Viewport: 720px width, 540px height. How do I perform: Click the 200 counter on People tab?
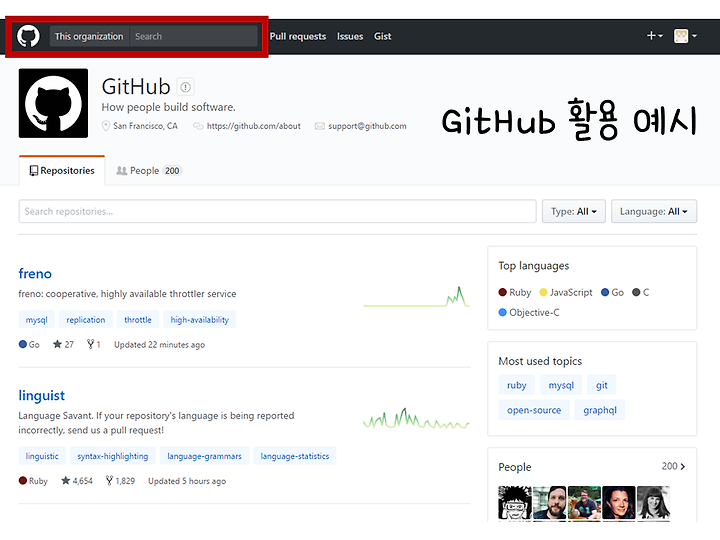[x=172, y=171]
